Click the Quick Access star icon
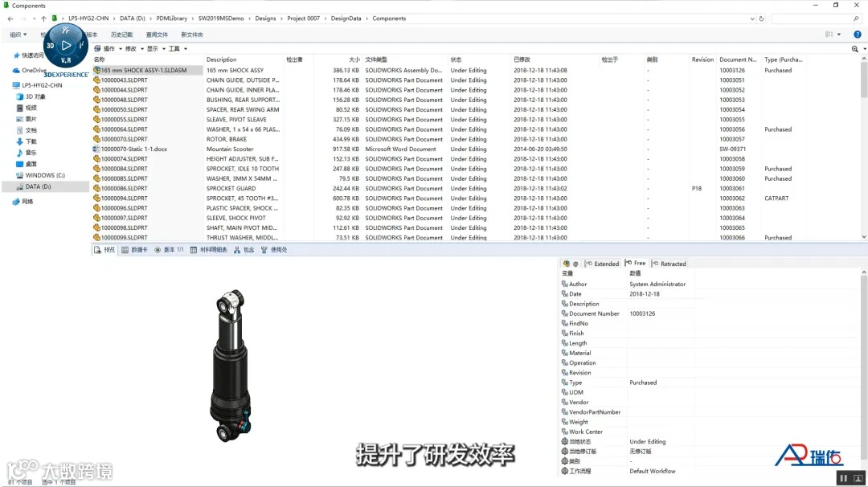The height and width of the screenshot is (487, 868). pos(17,55)
